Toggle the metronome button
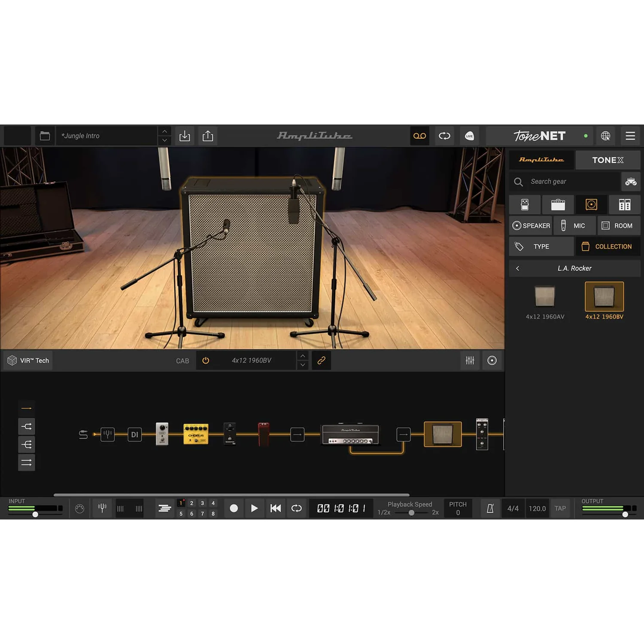 [490, 508]
